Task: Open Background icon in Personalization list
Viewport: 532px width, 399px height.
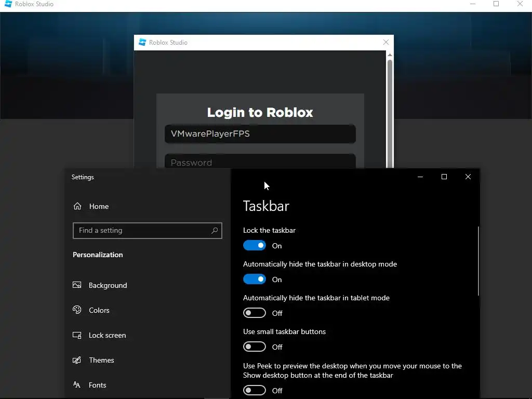Action: (x=77, y=285)
